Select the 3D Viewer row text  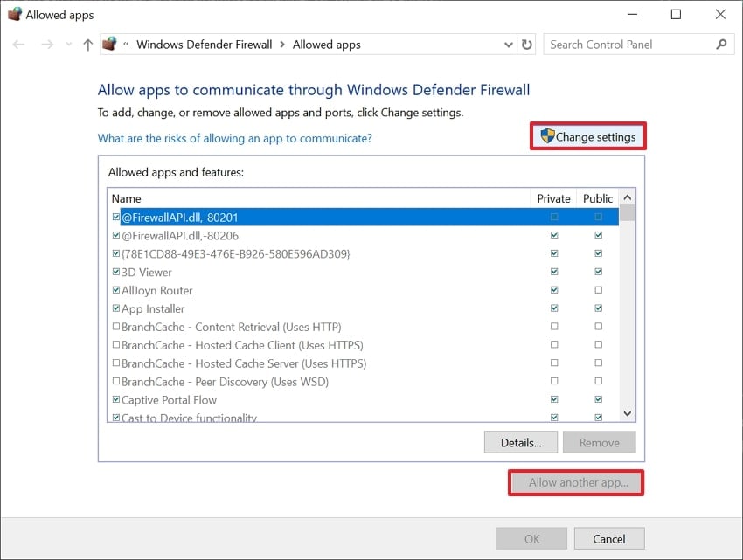click(x=147, y=273)
